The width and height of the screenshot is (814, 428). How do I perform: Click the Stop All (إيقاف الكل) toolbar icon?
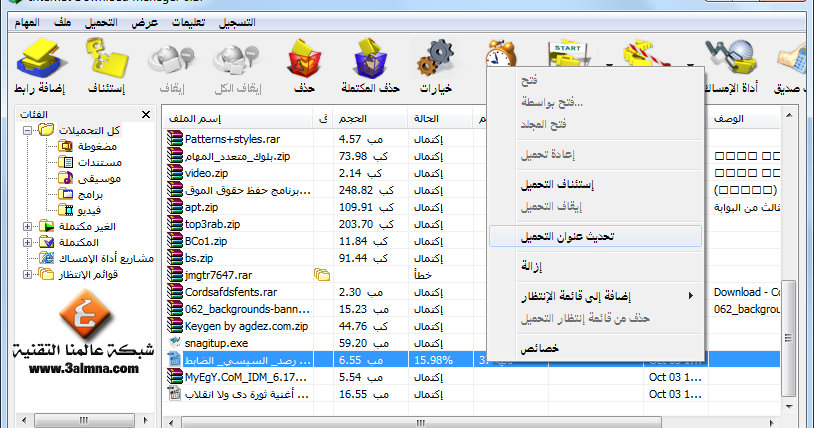pyautogui.click(x=237, y=60)
